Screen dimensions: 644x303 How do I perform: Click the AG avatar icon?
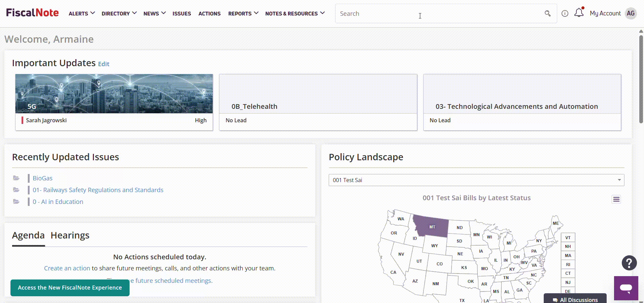[631, 13]
